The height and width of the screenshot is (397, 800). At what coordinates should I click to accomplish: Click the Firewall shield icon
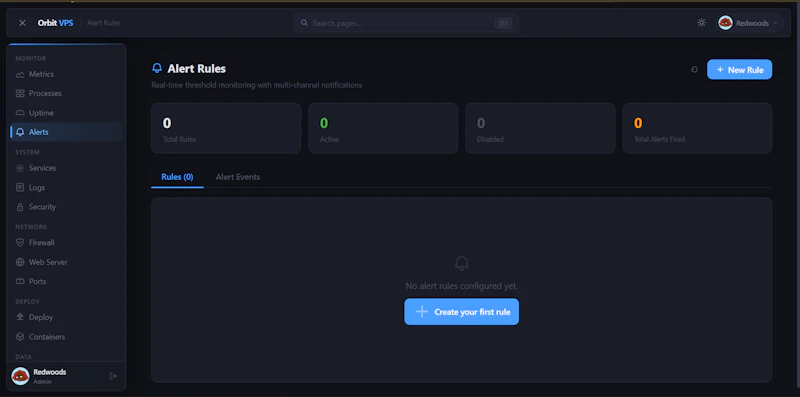click(20, 242)
